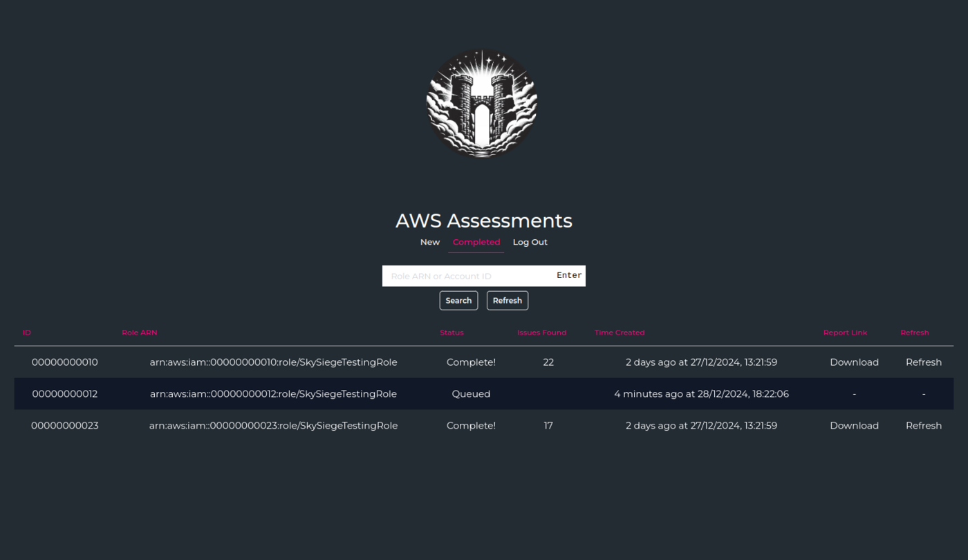Download report for account 00000000010
968x560 pixels.
[854, 362]
